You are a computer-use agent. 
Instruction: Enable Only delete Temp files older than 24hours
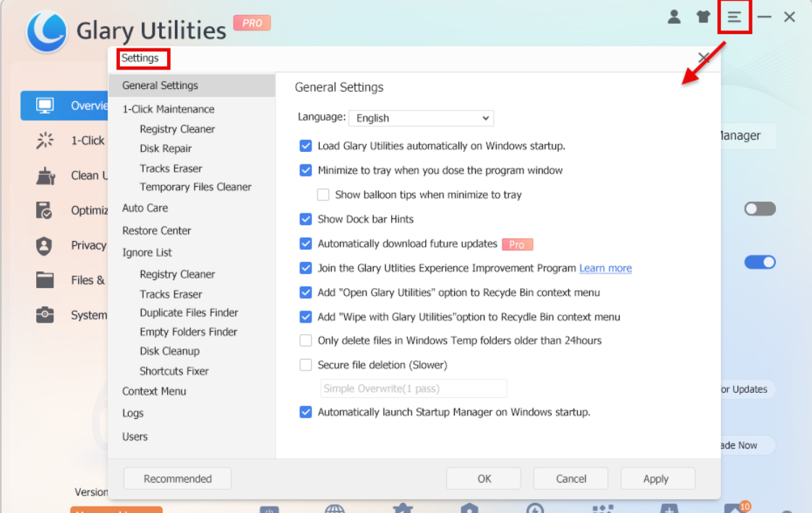tap(306, 341)
